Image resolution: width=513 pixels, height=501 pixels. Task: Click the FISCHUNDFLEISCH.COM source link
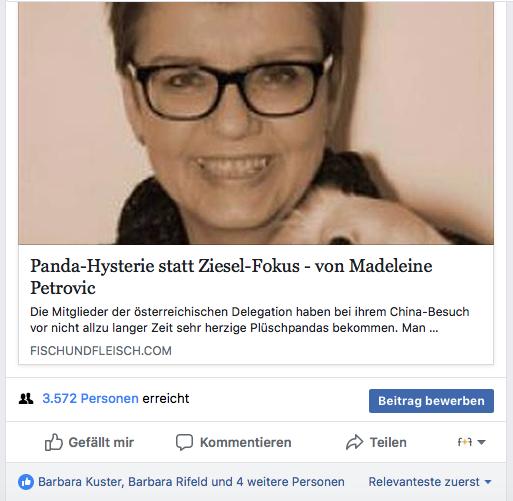tap(101, 351)
